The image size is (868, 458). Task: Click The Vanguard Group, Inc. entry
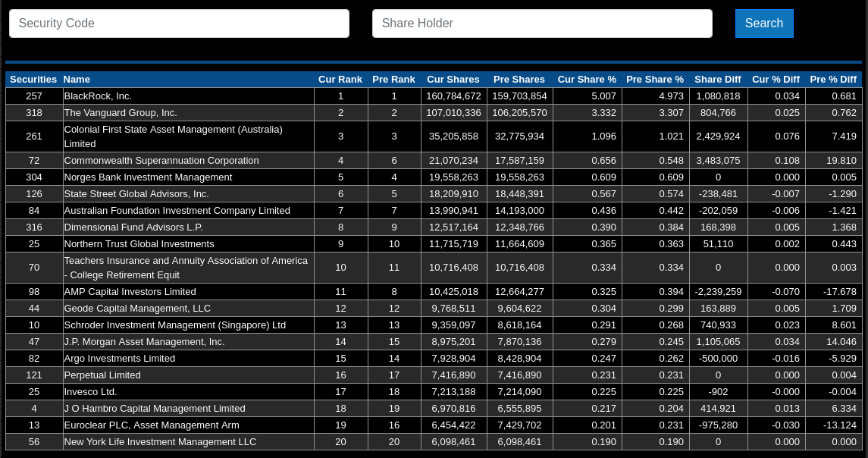point(121,113)
